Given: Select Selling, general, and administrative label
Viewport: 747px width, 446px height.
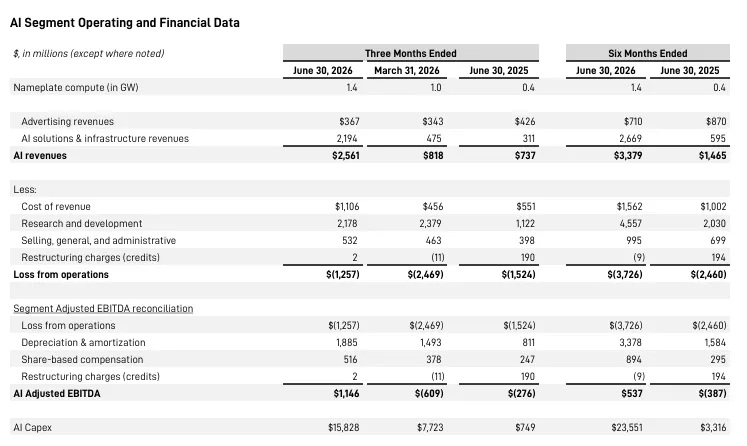Looking at the screenshot, I should (x=99, y=241).
